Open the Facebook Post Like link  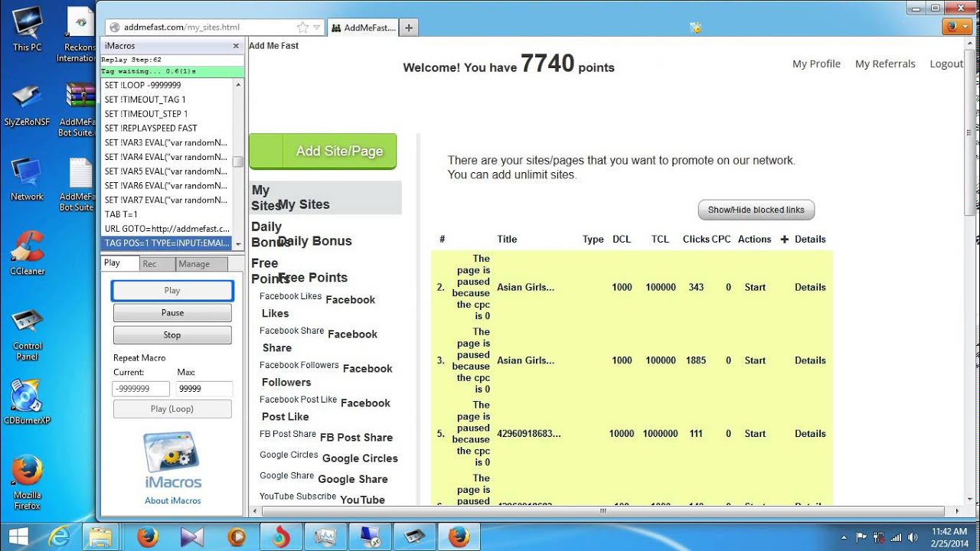(299, 400)
